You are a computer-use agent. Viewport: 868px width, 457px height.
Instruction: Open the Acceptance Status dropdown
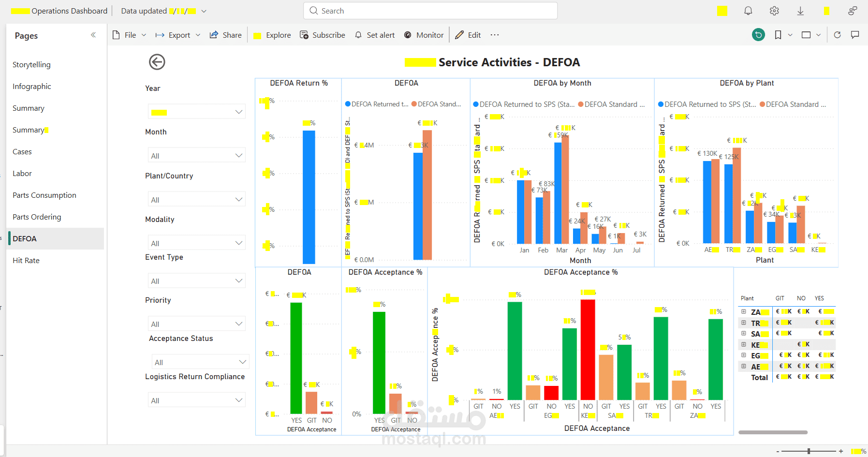click(x=201, y=362)
